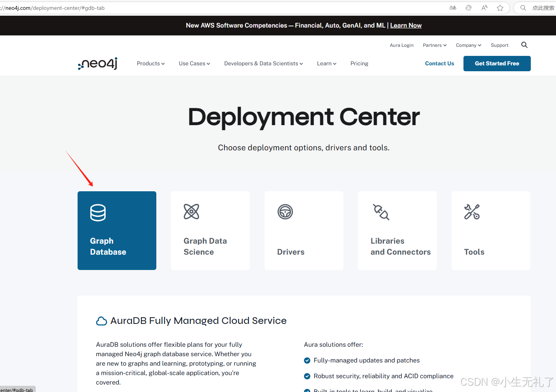Click the Tools wrench icon
The width and height of the screenshot is (556, 392).
pyautogui.click(x=472, y=212)
